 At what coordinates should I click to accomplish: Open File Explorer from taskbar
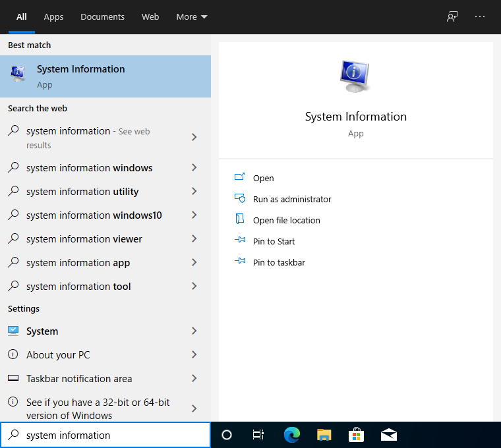[324, 435]
